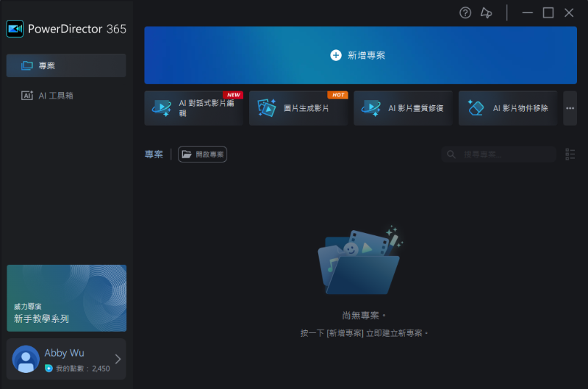588x389 pixels.
Task: Click the eraser icon on AI 影片物件移除
Action: (476, 108)
